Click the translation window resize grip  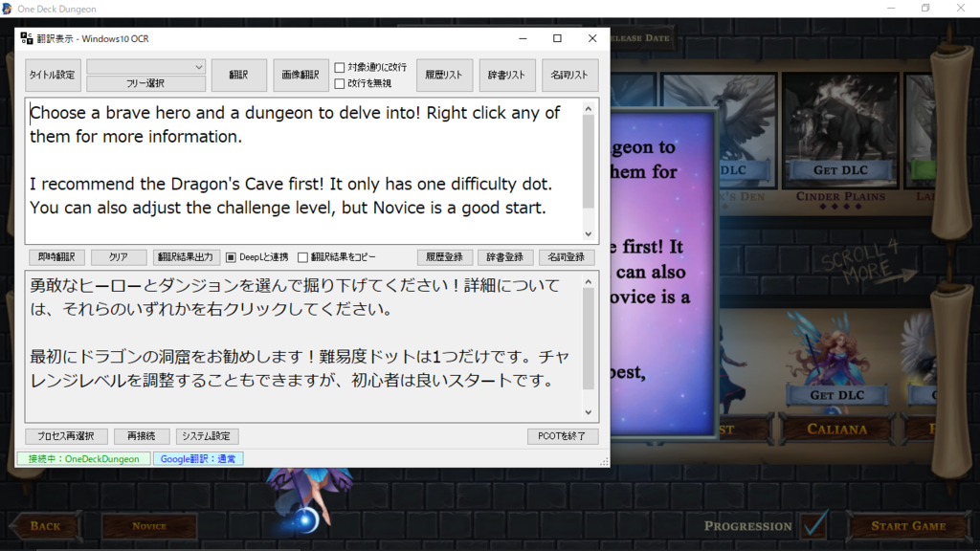click(605, 462)
